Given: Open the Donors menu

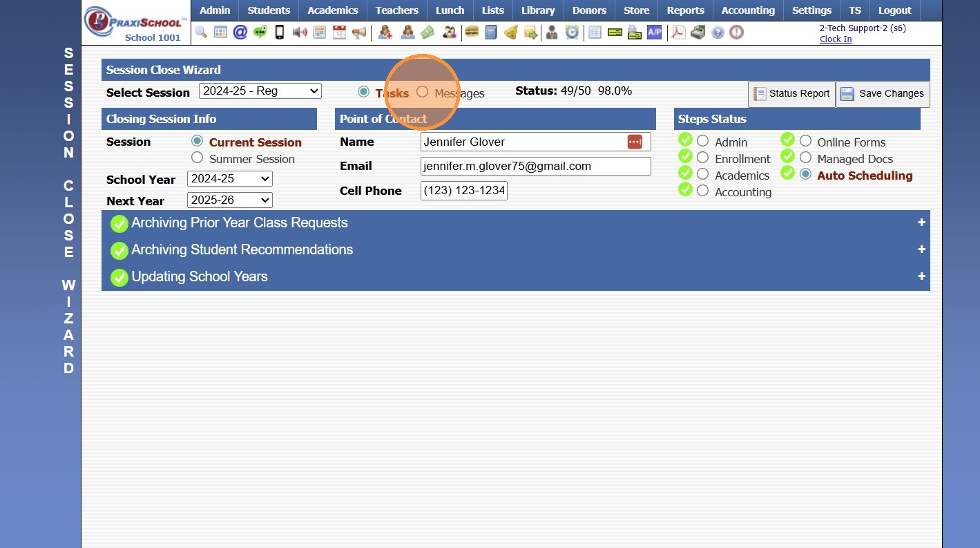Looking at the screenshot, I should (589, 10).
